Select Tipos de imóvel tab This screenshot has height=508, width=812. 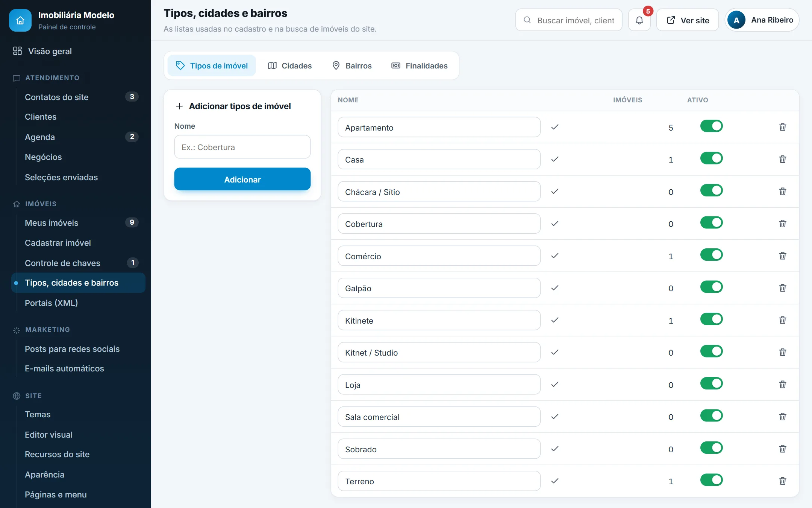coord(212,66)
